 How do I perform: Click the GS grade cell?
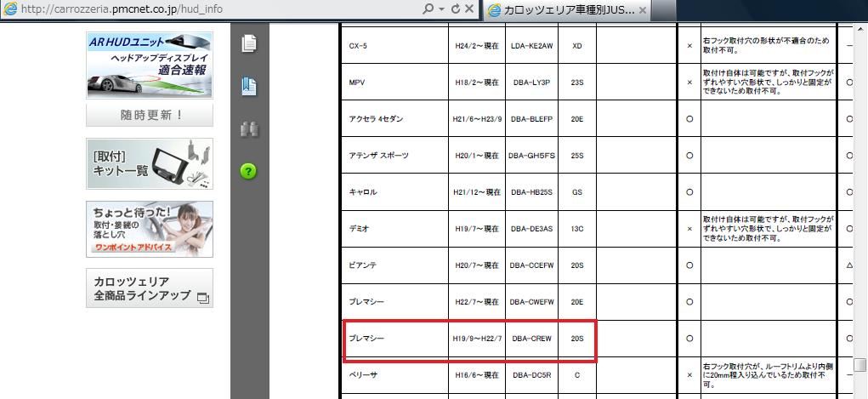click(577, 191)
